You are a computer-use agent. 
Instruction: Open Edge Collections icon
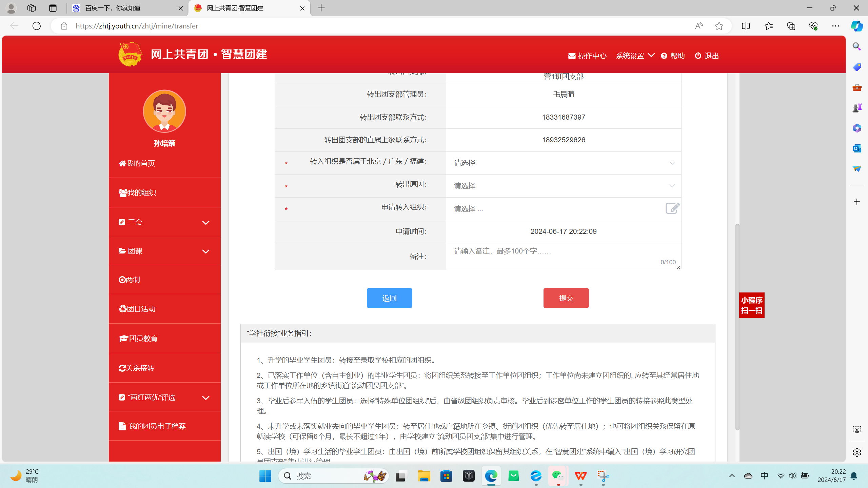pos(791,26)
